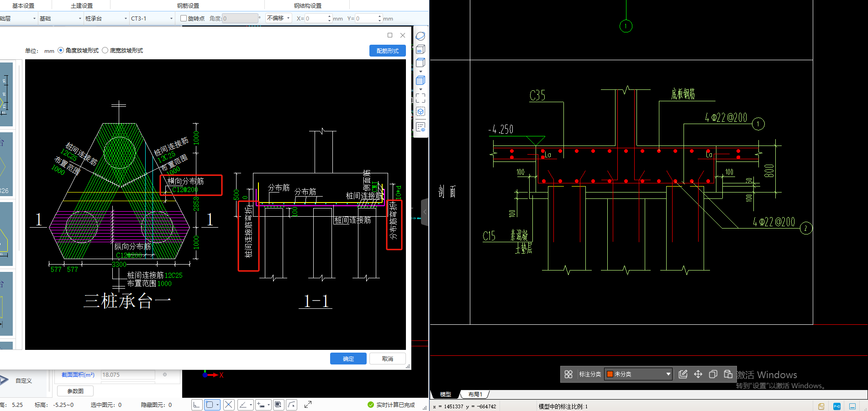Maximize the parameter dialog with the square button
The height and width of the screenshot is (411, 868).
click(x=390, y=35)
